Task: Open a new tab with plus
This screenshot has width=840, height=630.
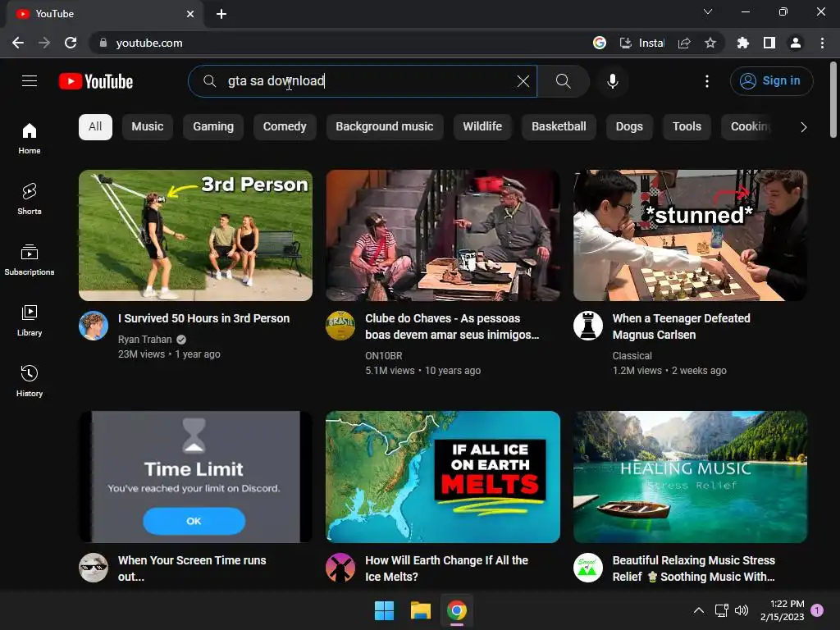Action: (x=221, y=14)
